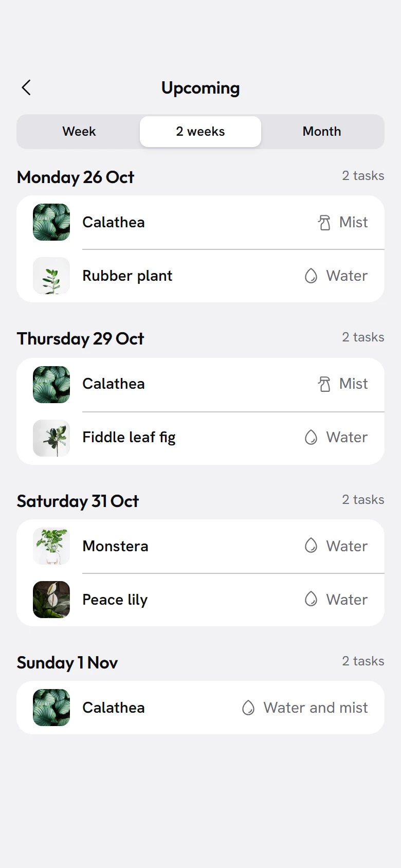The image size is (401, 868).
Task: Tap the back arrow icon
Action: click(x=26, y=87)
